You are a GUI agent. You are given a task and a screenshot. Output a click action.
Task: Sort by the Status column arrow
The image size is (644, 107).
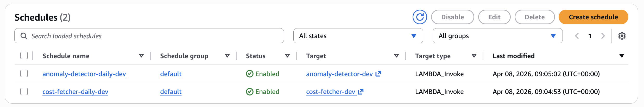click(287, 56)
